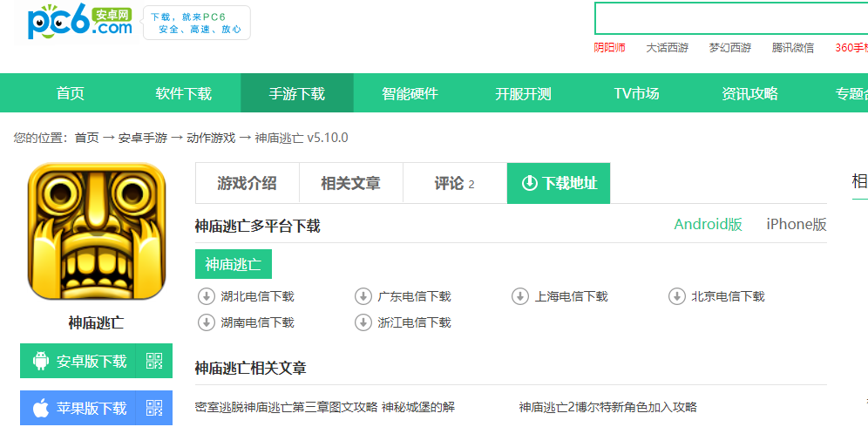The width and height of the screenshot is (868, 427).
Task: Click the 阴阳师 hot search link
Action: tap(609, 48)
